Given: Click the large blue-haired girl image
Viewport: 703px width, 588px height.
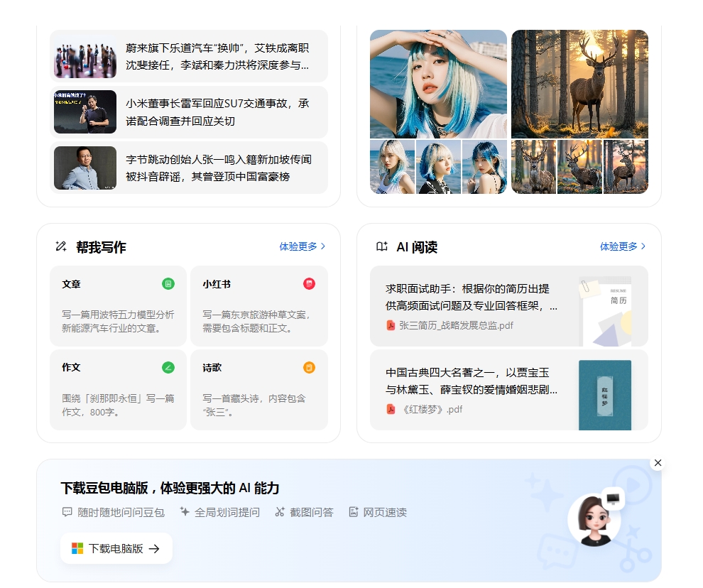Looking at the screenshot, I should (x=438, y=84).
